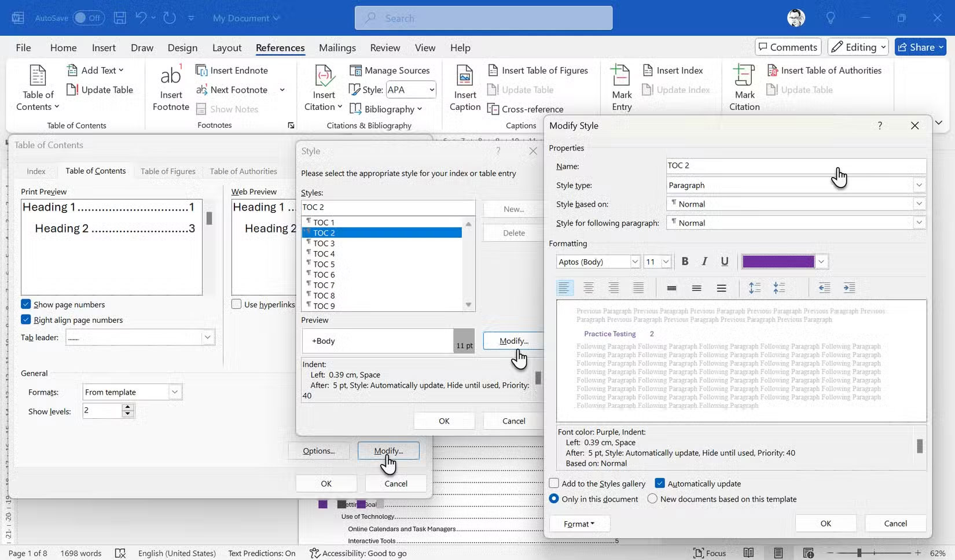Screen dimensions: 955x560
Task: Open the Tab leader dropdown
Action: pos(207,337)
